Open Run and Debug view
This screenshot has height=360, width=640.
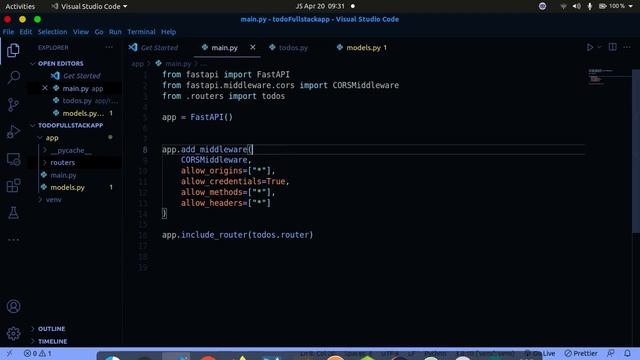click(x=13, y=132)
